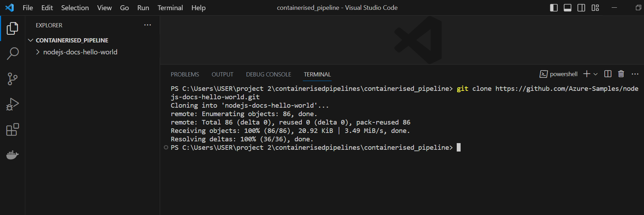Toggle secondary side bar visibility
The height and width of the screenshot is (215, 644).
[581, 8]
